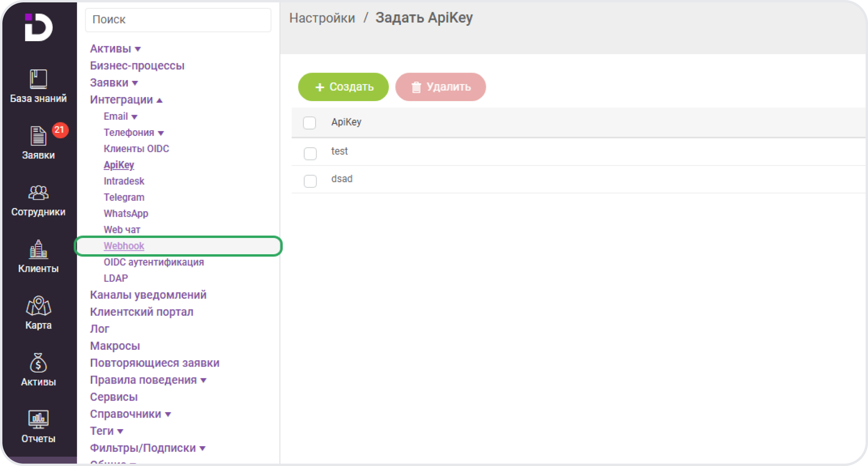Collapse the Интеграции section arrow

[160, 100]
